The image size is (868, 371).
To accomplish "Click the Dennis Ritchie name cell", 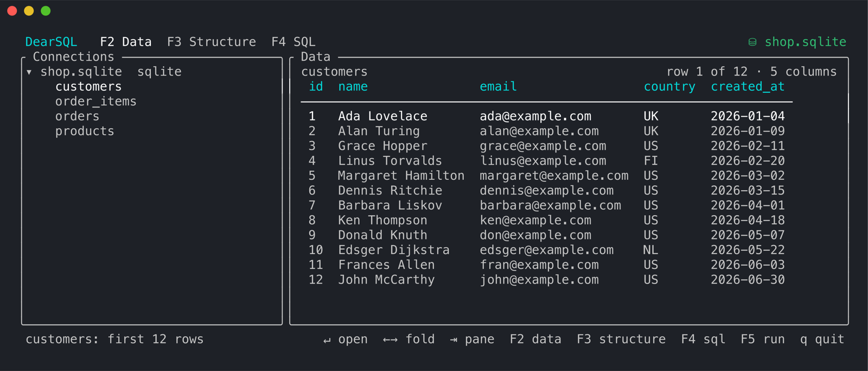I will [x=390, y=191].
